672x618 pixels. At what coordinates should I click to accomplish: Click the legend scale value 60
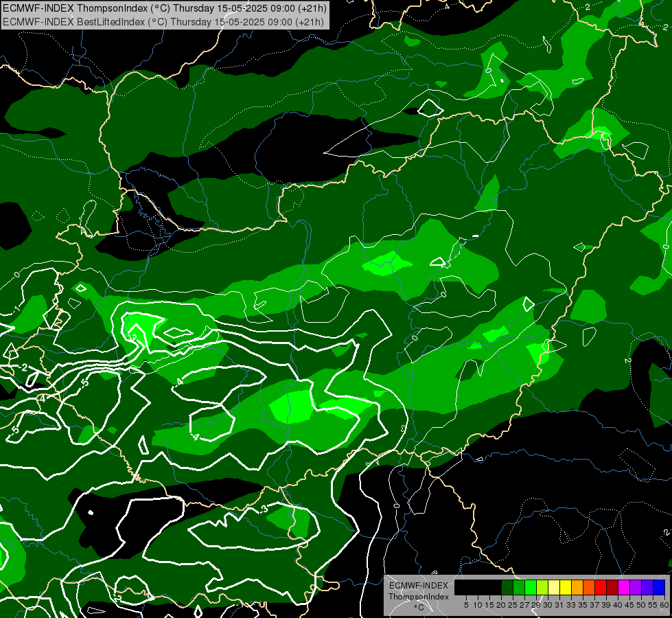pyautogui.click(x=664, y=605)
